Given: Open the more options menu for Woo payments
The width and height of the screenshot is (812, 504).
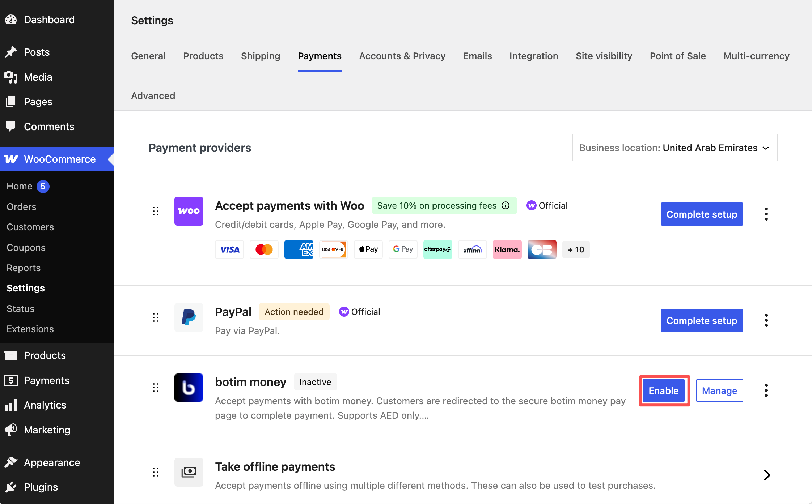Looking at the screenshot, I should coord(766,214).
